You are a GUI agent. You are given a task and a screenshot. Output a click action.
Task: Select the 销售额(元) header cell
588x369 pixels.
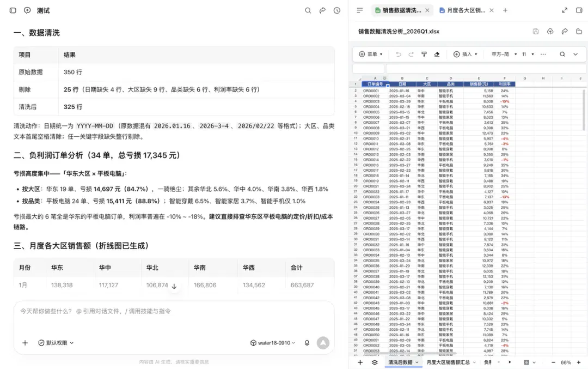tap(479, 84)
